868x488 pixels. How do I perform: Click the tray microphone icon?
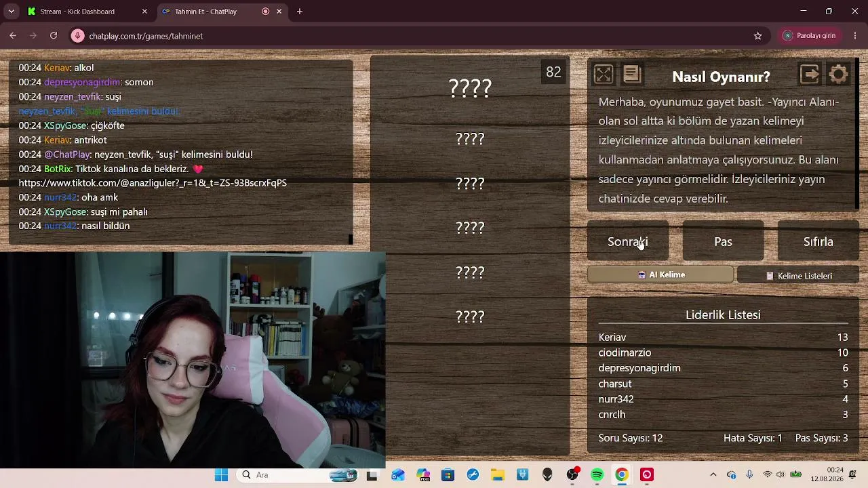coord(749,475)
